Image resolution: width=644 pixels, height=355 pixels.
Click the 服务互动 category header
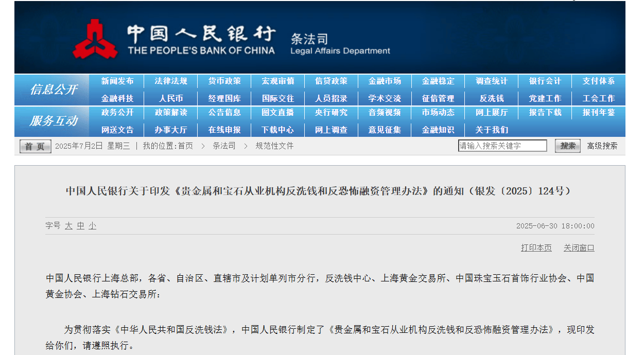[x=54, y=121]
